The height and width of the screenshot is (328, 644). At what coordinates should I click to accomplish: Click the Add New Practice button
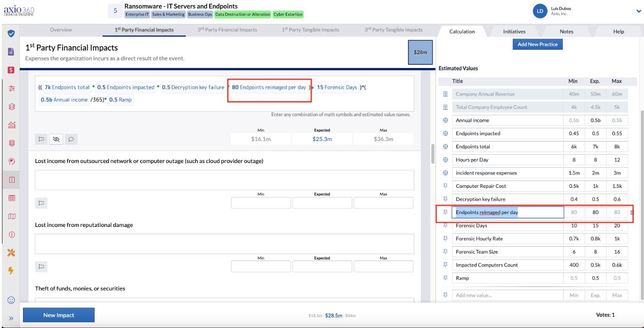537,44
